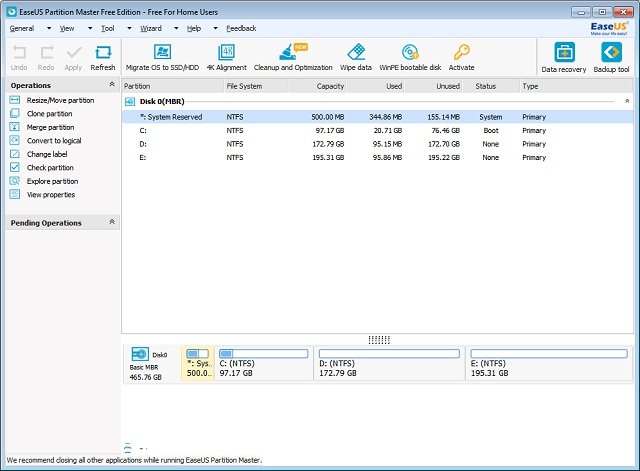Click the D: (NTFS) usage bar
This screenshot has height=471, width=640.
point(389,353)
